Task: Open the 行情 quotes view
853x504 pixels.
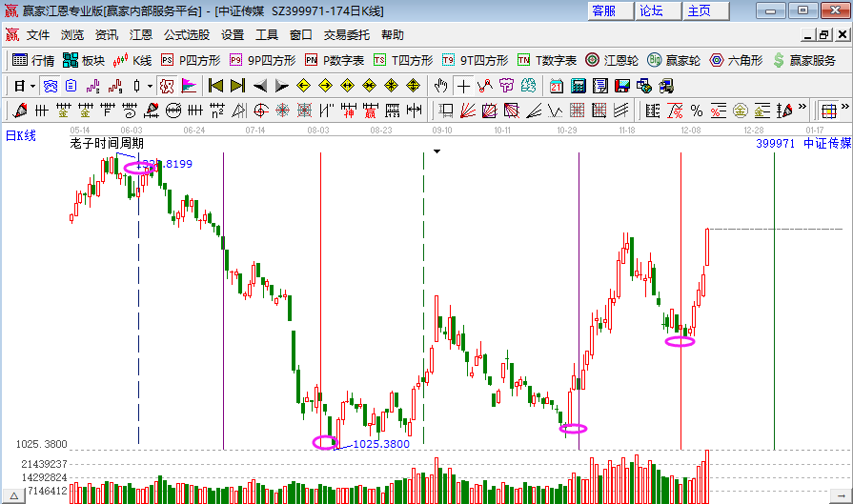Action: [32, 60]
